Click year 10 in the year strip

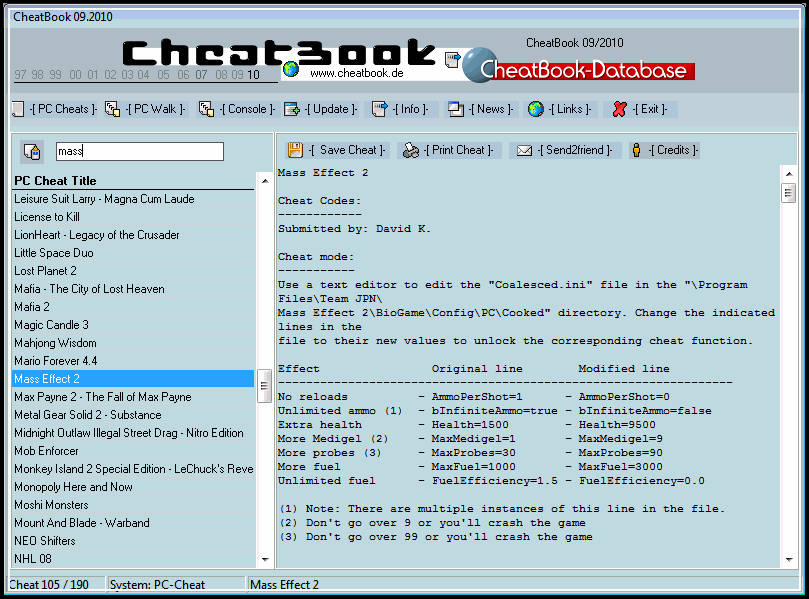253,75
